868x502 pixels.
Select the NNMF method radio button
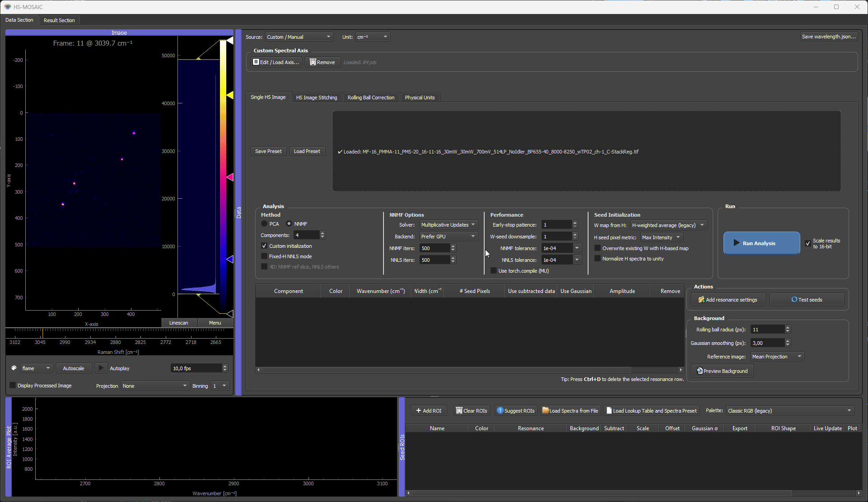pyautogui.click(x=289, y=224)
